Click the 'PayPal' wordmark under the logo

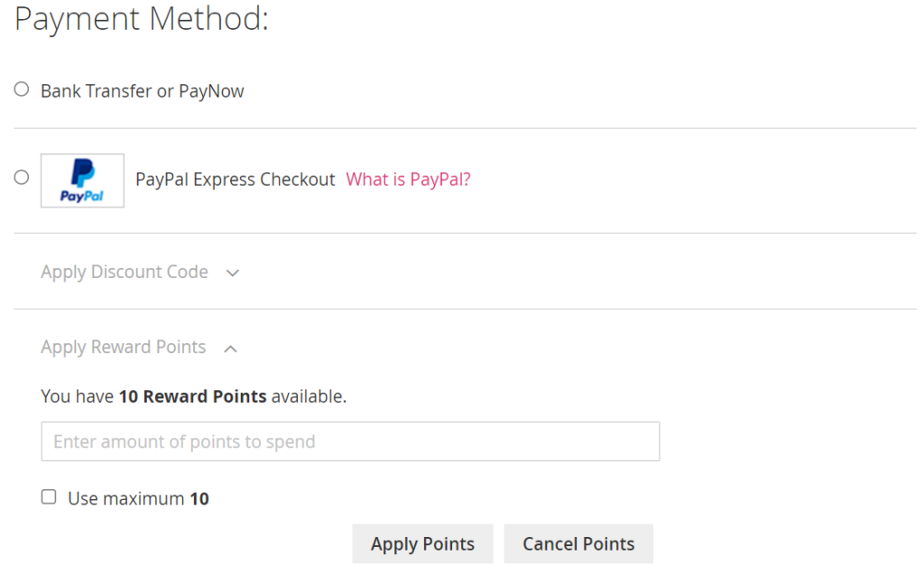click(x=82, y=196)
